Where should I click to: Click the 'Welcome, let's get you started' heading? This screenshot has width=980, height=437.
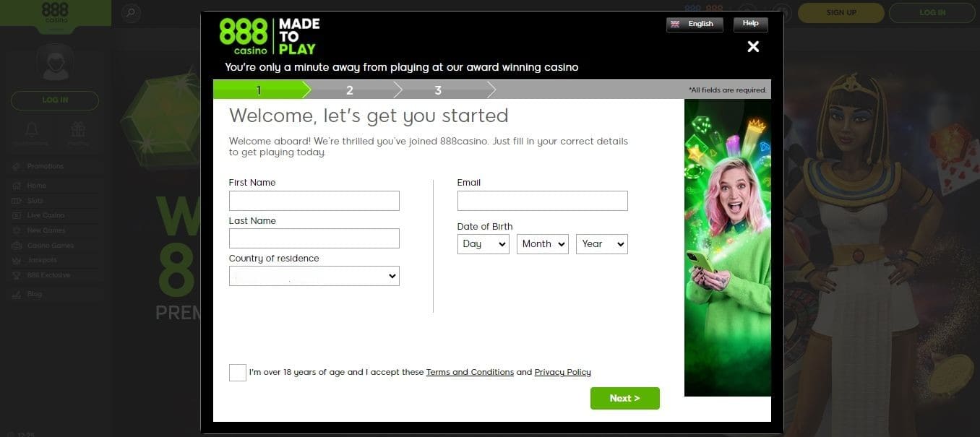[369, 116]
